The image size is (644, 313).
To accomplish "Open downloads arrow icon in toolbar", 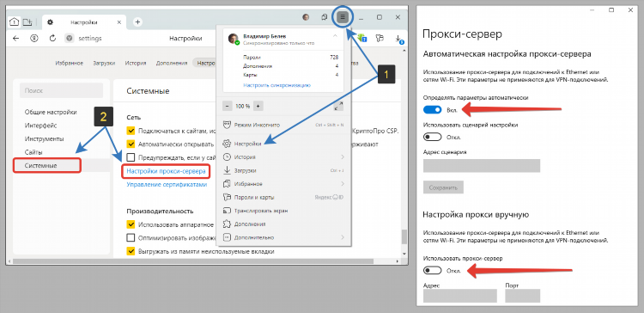I will pyautogui.click(x=398, y=39).
